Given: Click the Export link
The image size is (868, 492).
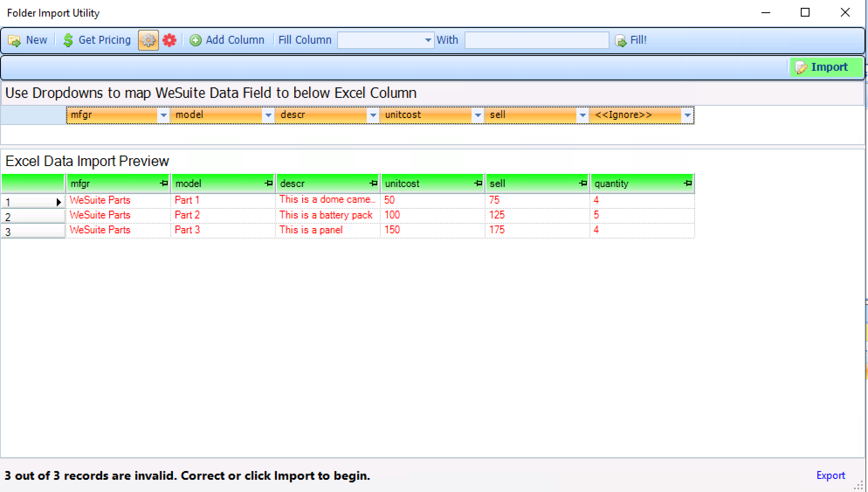Looking at the screenshot, I should (830, 475).
